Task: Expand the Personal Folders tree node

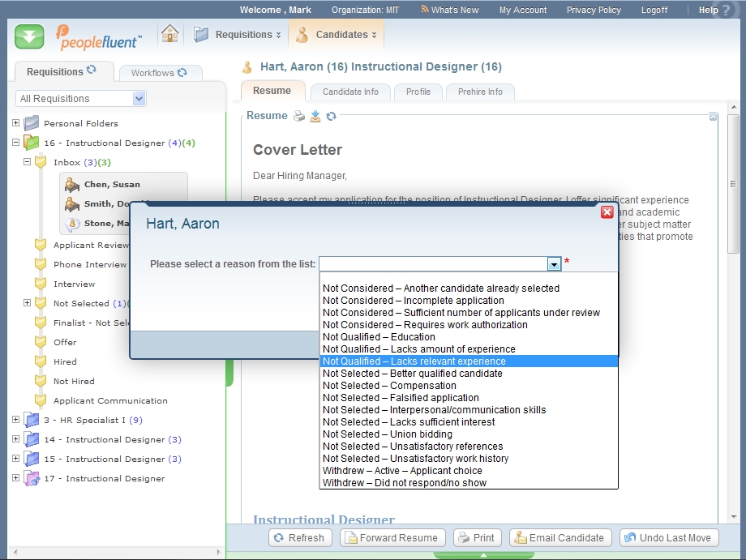Action: pos(15,123)
